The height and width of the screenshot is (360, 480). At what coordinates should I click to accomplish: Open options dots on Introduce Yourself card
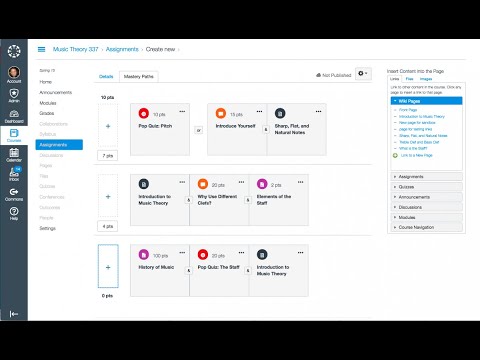[259, 111]
